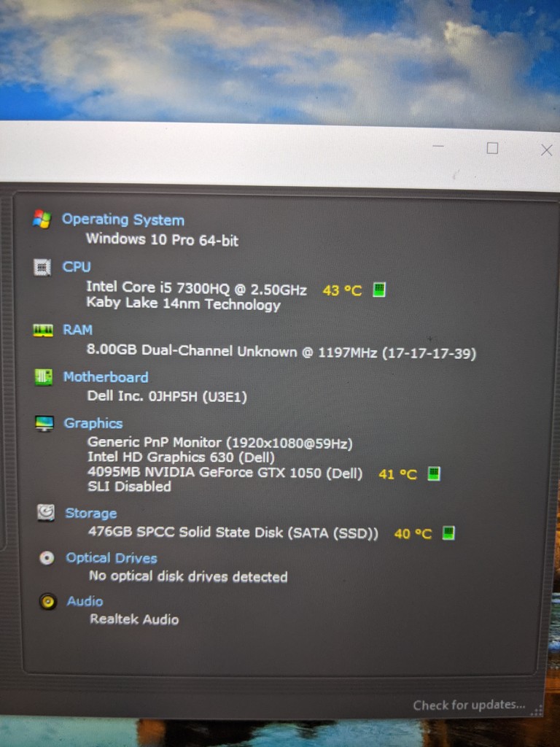
Task: Select the Dell Inc. 0JHP5H motherboard text
Action: click(167, 396)
